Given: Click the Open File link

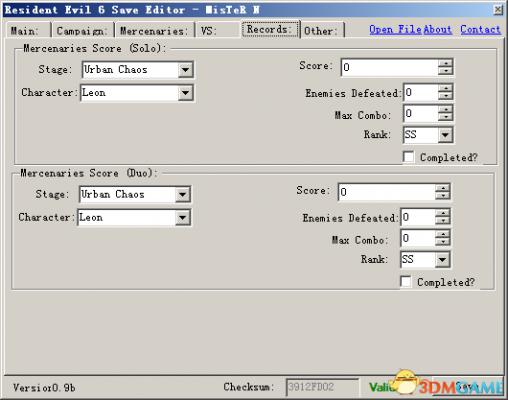Looking at the screenshot, I should 395,29.
